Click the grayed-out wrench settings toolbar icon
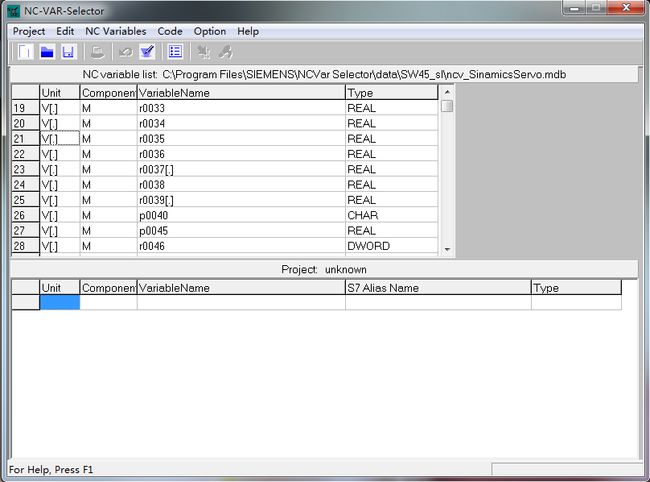The image size is (650, 482). point(226,52)
